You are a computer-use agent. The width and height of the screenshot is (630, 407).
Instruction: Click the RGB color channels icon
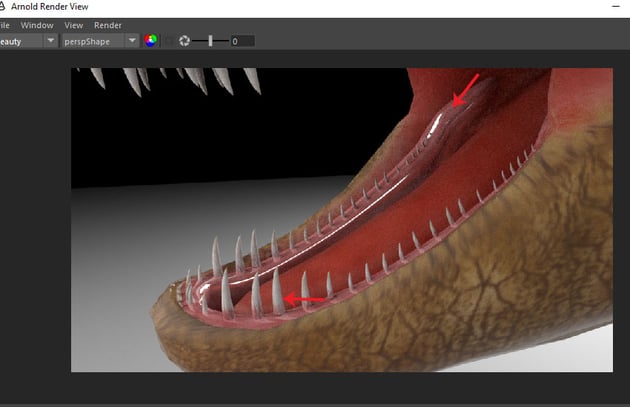click(x=151, y=41)
